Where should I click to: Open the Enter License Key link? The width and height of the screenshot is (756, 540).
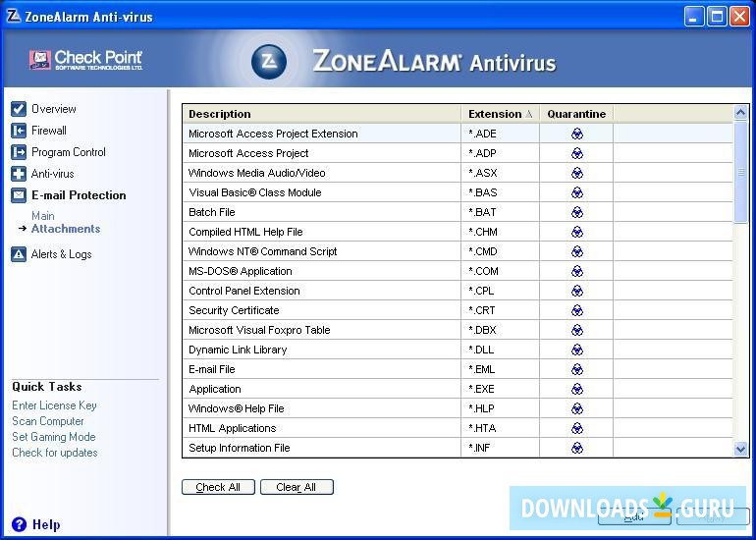click(54, 405)
